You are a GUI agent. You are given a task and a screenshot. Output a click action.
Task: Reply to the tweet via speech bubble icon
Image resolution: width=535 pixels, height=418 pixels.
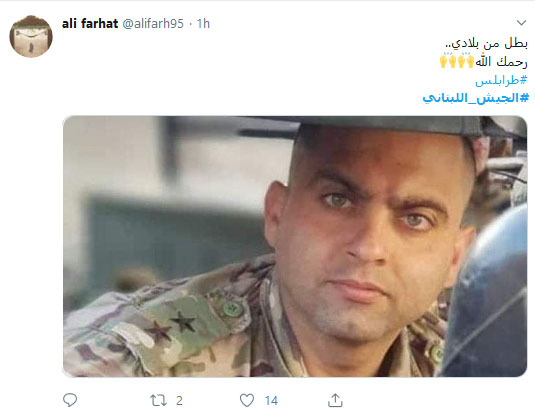[x=70, y=400]
